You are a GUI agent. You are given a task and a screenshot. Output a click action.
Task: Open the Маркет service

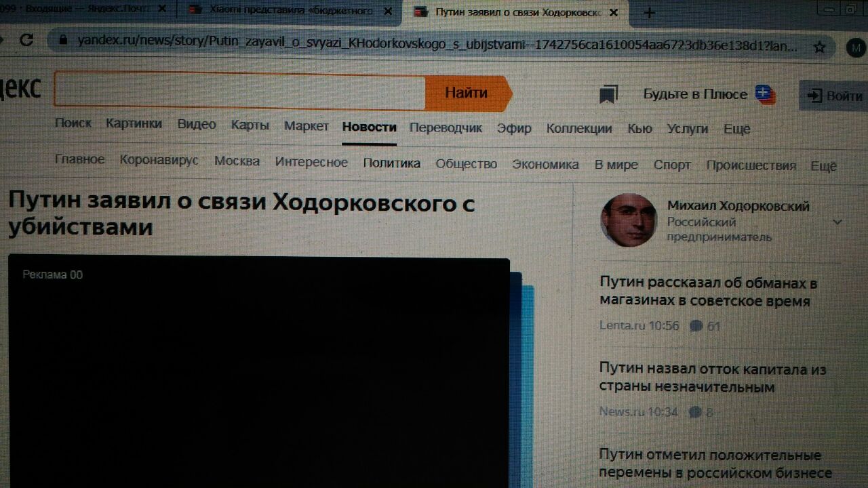(307, 125)
